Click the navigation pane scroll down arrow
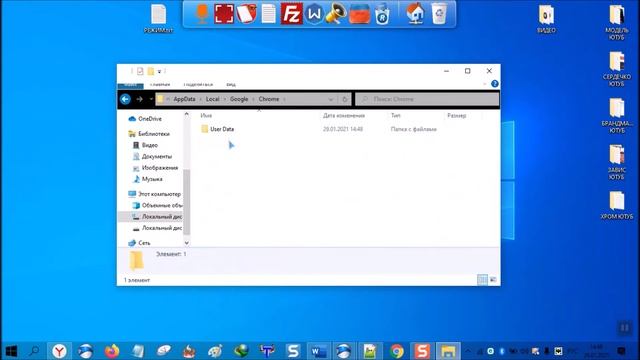The height and width of the screenshot is (360, 640). point(187,243)
